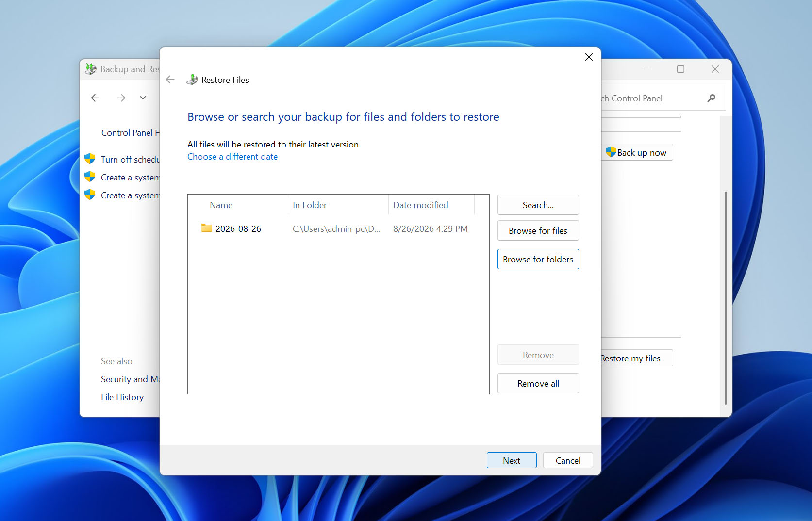The width and height of the screenshot is (812, 521).
Task: Open Security and Maintenance link
Action: click(130, 379)
